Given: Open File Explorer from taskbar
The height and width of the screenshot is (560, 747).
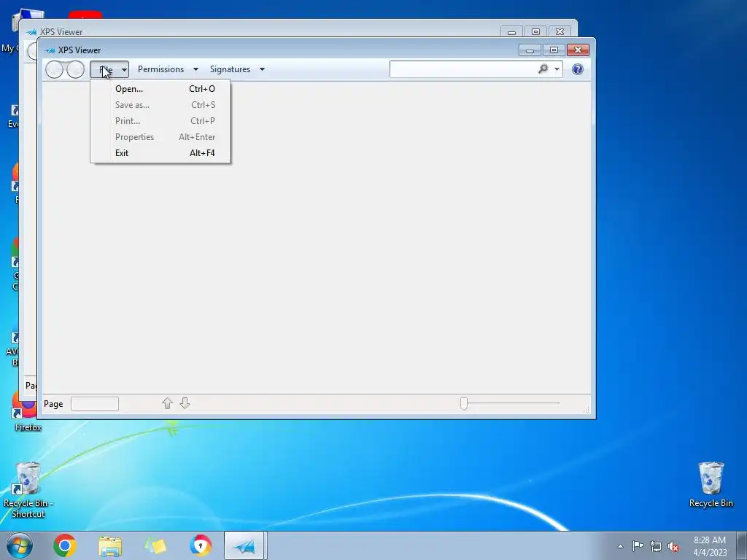Looking at the screenshot, I should pos(110,546).
